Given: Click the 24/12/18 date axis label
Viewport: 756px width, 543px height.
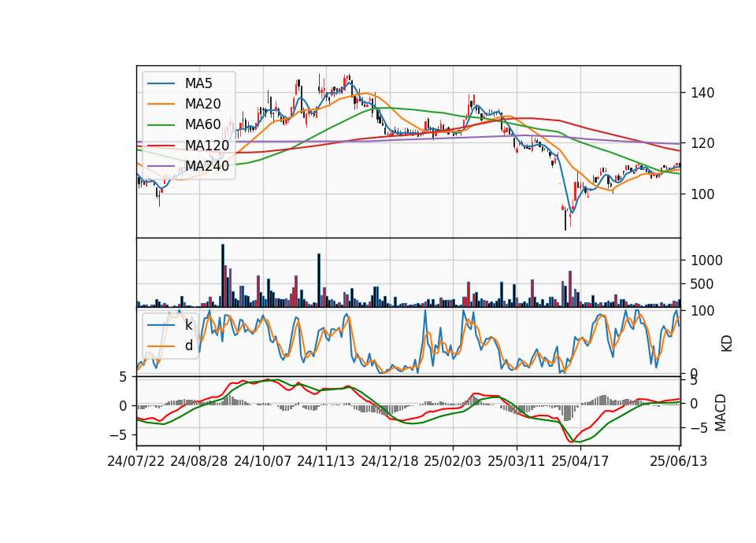Looking at the screenshot, I should coord(390,461).
